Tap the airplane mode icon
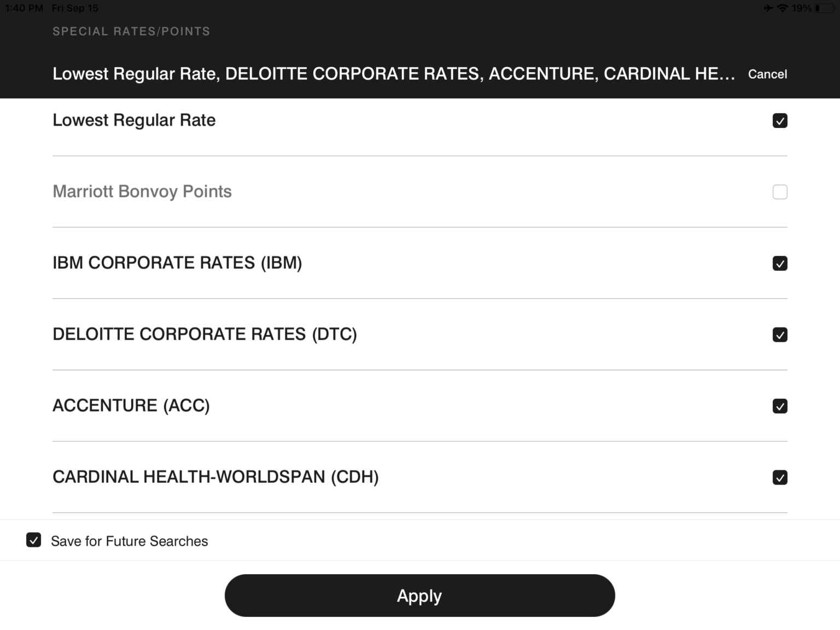840x630 pixels. coord(768,8)
